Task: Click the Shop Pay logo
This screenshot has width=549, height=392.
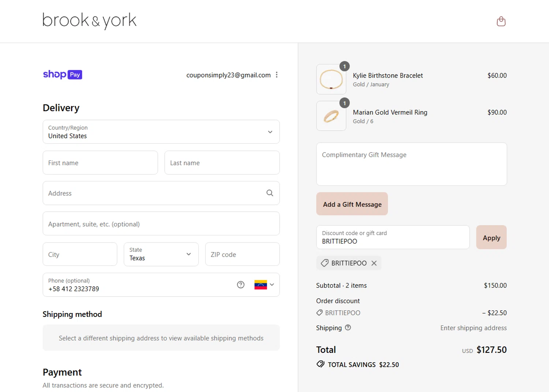Action: pos(63,75)
